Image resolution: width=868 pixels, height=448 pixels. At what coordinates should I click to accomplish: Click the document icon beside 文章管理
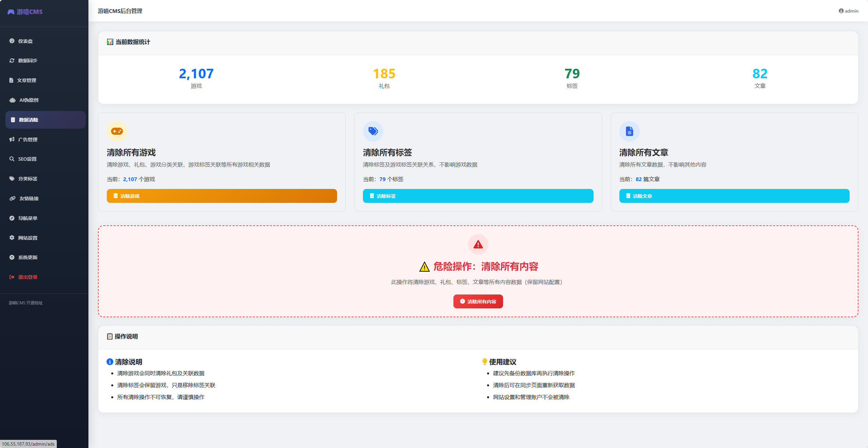click(11, 80)
